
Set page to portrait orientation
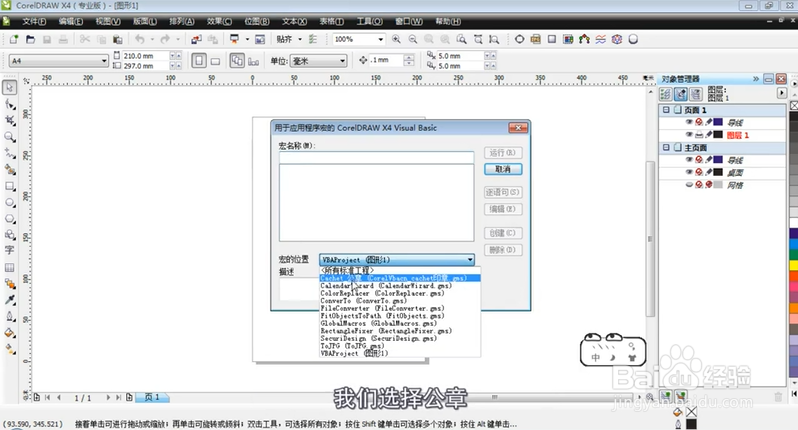pos(199,61)
